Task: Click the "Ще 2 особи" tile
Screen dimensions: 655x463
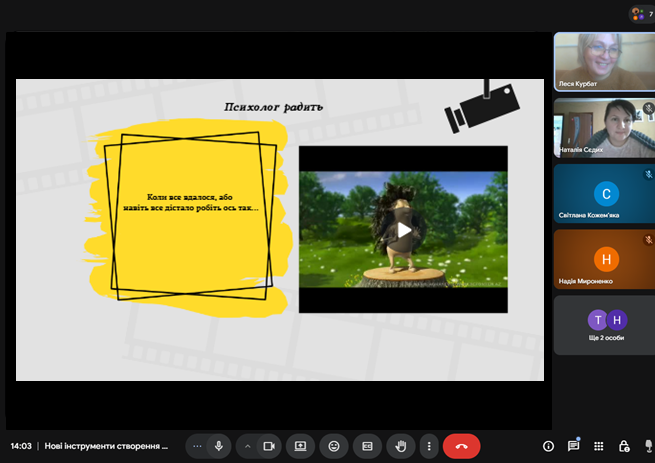Action: point(604,325)
